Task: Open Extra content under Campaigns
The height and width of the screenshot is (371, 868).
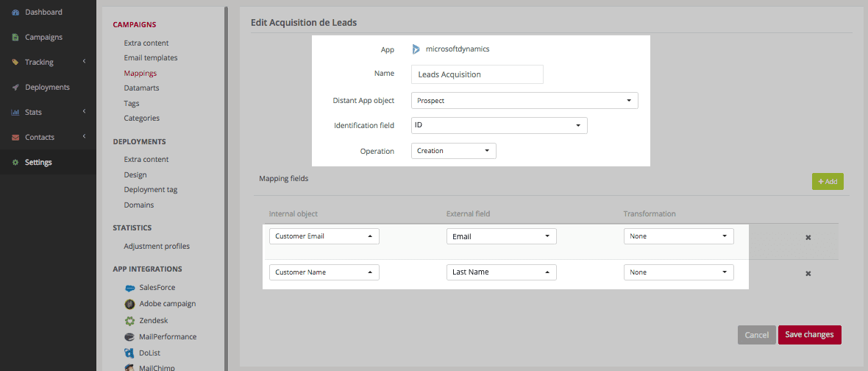Action: click(x=146, y=43)
